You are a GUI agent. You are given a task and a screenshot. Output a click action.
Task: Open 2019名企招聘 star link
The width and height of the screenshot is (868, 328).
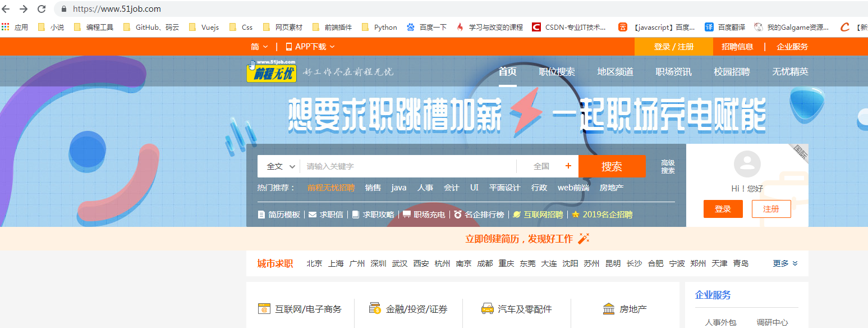coord(602,215)
